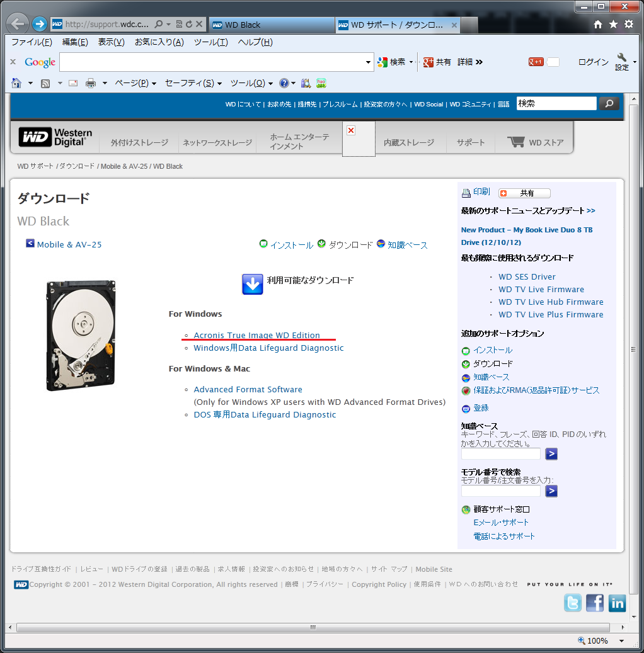Click the hao123 toolbar icon
644x653 pixels.
321,83
